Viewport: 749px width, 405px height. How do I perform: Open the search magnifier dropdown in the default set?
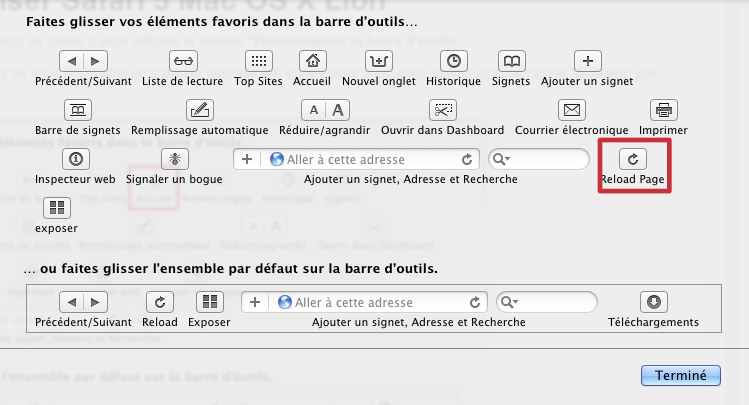click(509, 302)
